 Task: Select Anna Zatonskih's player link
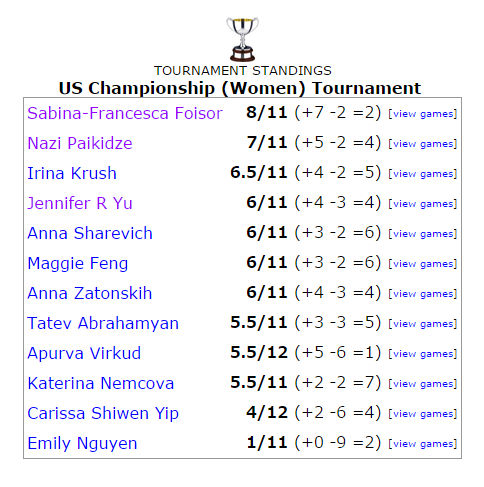tap(90, 293)
